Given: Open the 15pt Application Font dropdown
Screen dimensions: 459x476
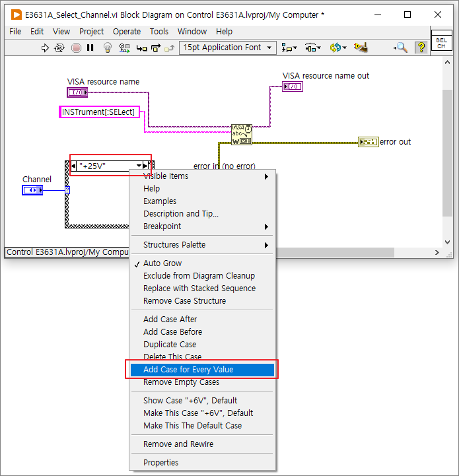Looking at the screenshot, I should click(228, 48).
